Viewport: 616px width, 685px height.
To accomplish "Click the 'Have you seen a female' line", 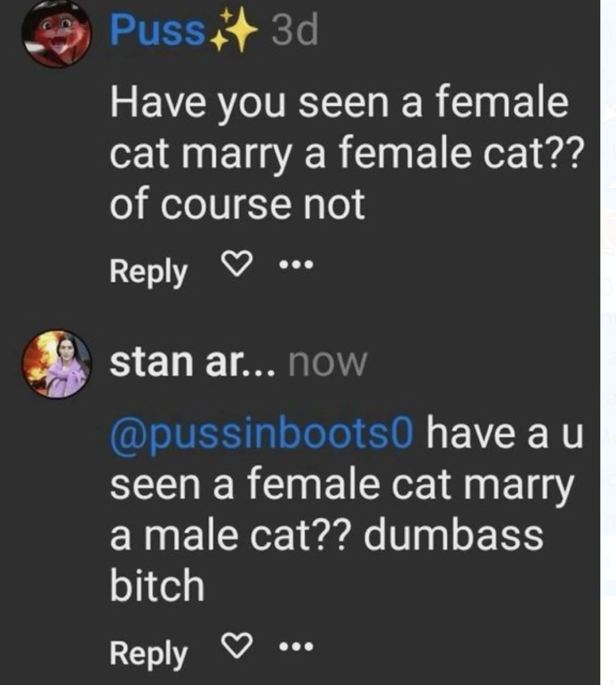I will [339, 104].
